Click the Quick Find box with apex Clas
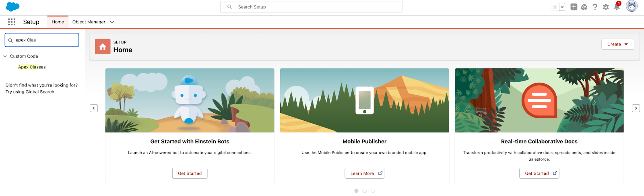Viewport: 644px width, 196px height. click(x=42, y=40)
